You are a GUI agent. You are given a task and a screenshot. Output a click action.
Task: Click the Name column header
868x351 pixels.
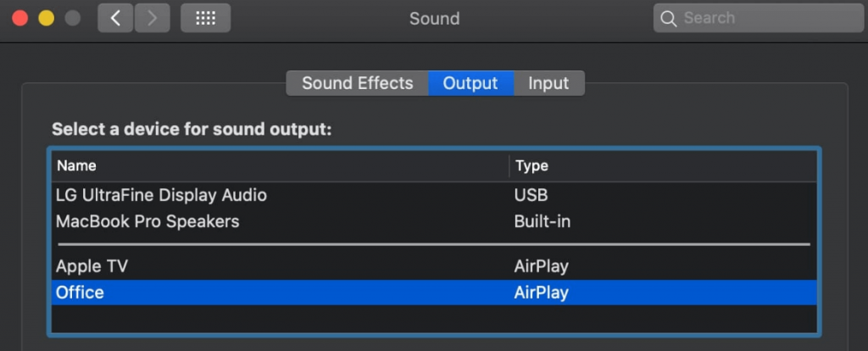(76, 165)
